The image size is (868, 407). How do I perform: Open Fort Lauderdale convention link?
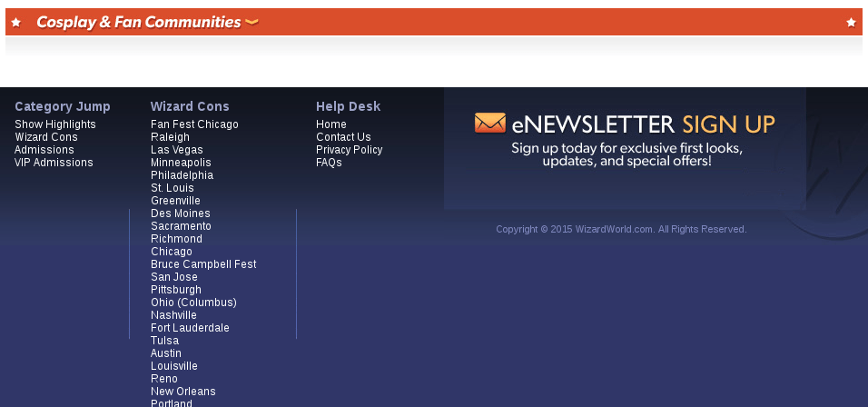pyautogui.click(x=190, y=328)
